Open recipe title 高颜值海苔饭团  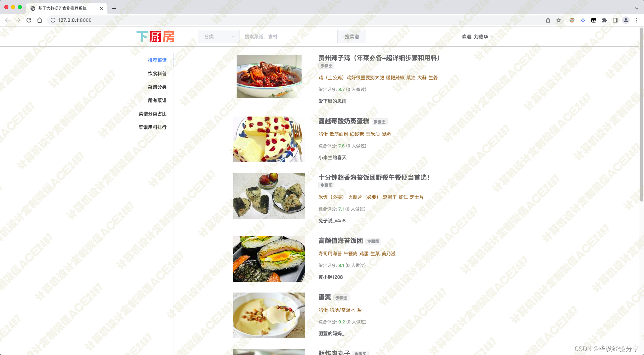click(340, 240)
